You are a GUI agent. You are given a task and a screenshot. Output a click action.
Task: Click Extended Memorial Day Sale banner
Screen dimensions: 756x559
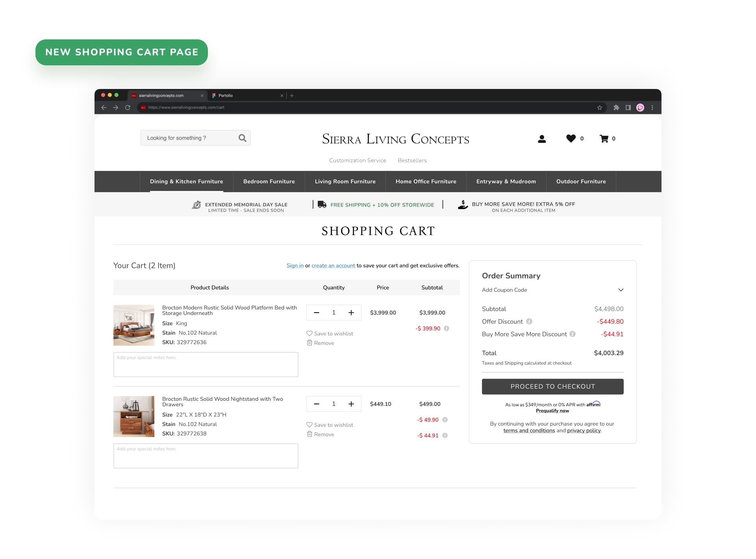click(x=240, y=207)
